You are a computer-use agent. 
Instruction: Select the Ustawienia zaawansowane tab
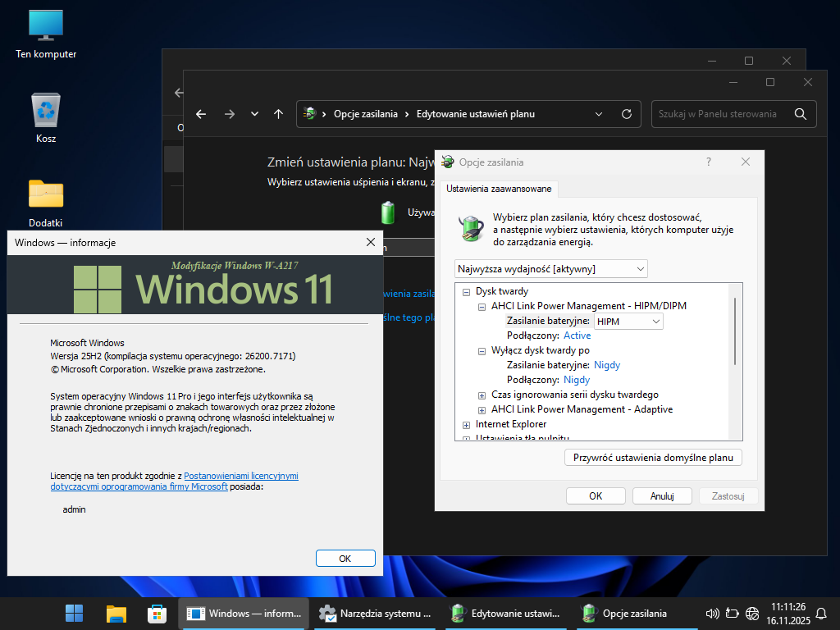pyautogui.click(x=499, y=189)
